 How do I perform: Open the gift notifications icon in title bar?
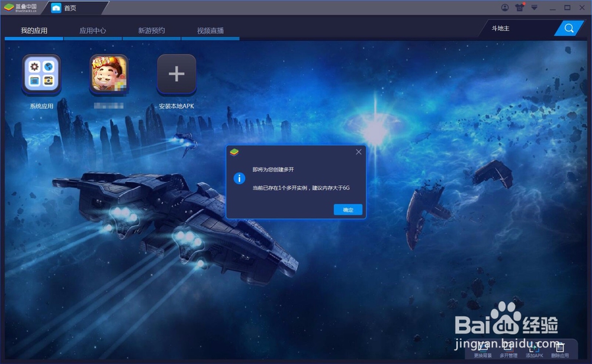(x=520, y=7)
